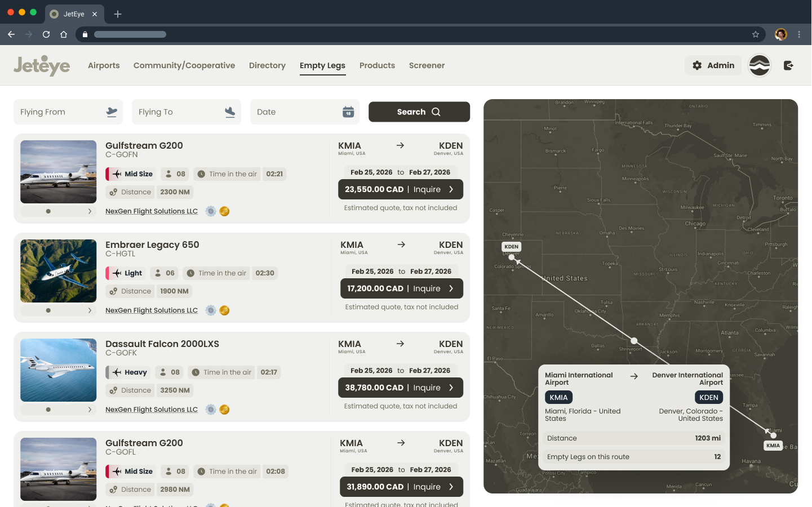Go back in browser history
Screen dimensions: 812x507
point(11,34)
